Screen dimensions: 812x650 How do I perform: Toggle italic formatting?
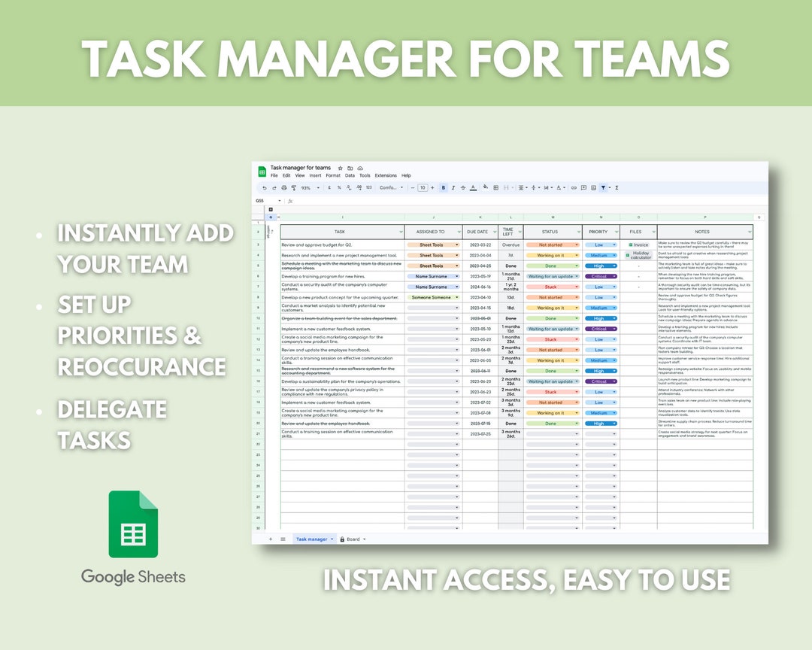pyautogui.click(x=453, y=187)
